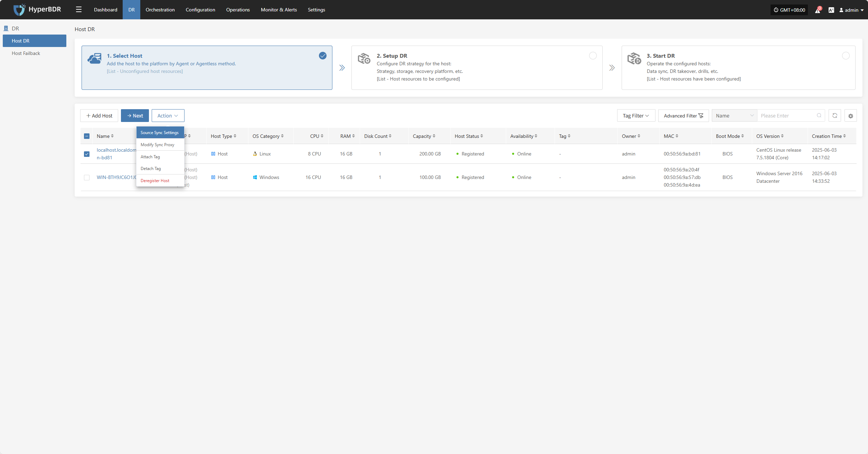Select Host DR in the sidebar

coord(35,41)
